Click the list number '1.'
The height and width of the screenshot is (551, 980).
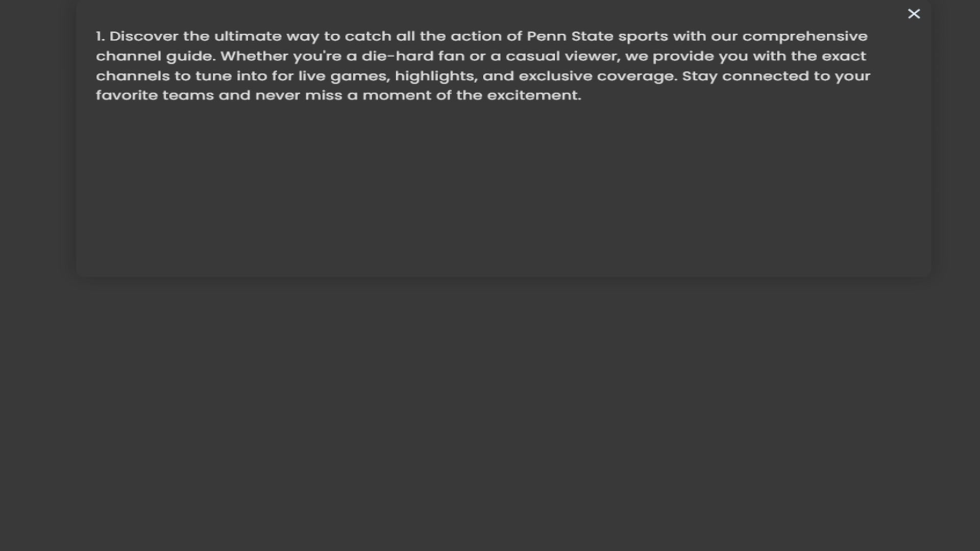pos(100,37)
